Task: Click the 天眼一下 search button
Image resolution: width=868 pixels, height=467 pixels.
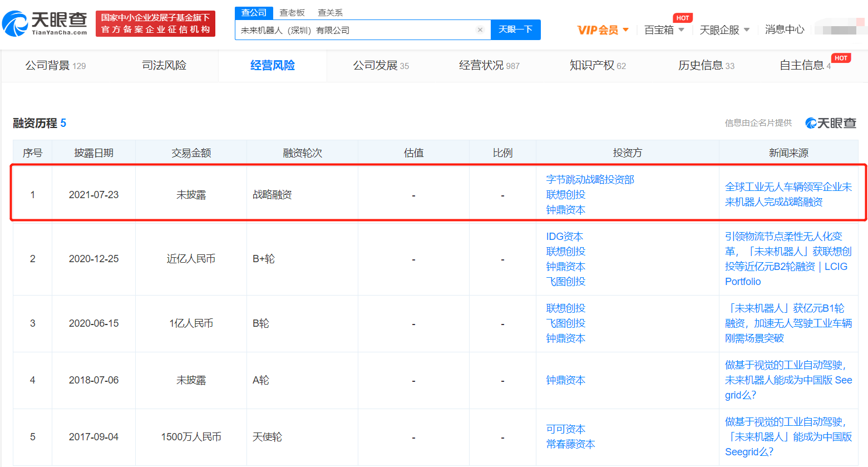Action: click(515, 30)
